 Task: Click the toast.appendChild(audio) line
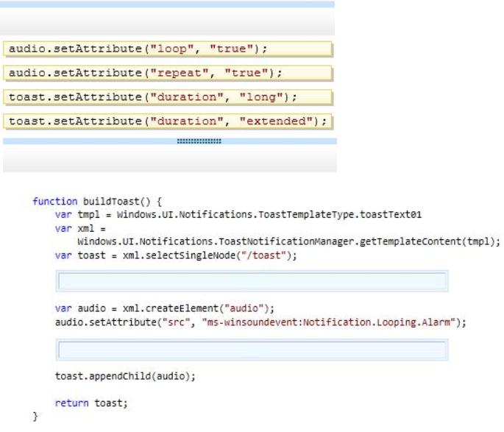pyautogui.click(x=125, y=376)
